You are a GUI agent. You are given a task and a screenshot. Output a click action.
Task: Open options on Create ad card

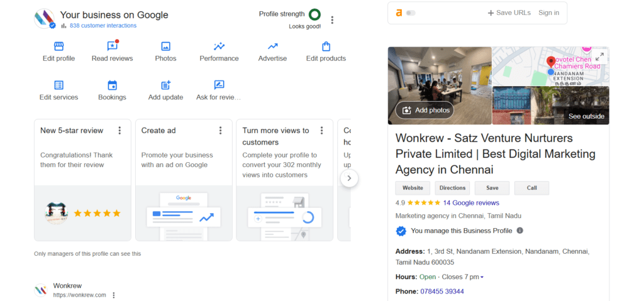[221, 131]
